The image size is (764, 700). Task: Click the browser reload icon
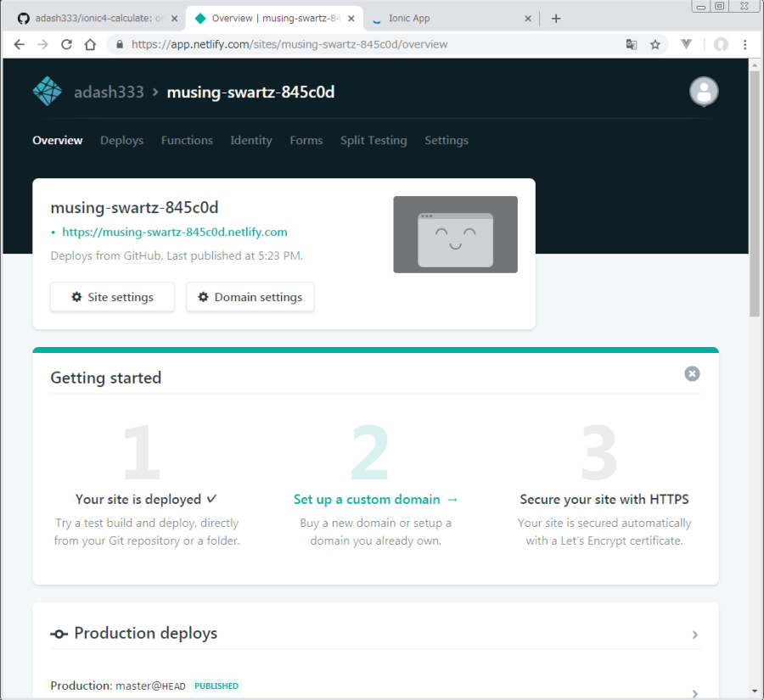pos(66,44)
